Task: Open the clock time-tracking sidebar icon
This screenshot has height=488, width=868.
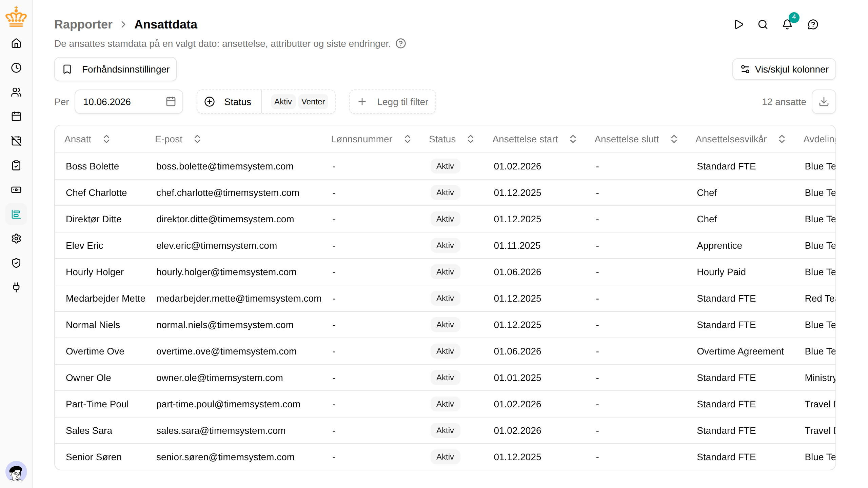Action: tap(16, 68)
